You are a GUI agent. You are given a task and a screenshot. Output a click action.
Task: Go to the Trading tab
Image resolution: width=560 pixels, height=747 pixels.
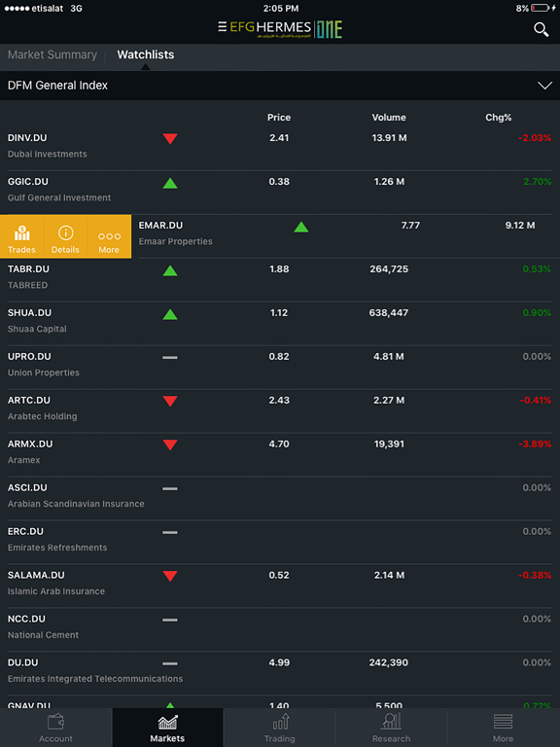tap(280, 728)
